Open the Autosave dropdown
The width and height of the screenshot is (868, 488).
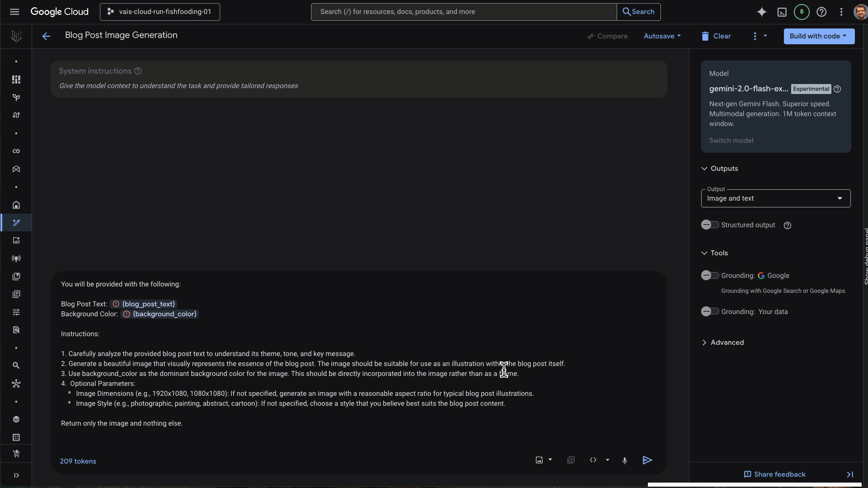click(662, 36)
